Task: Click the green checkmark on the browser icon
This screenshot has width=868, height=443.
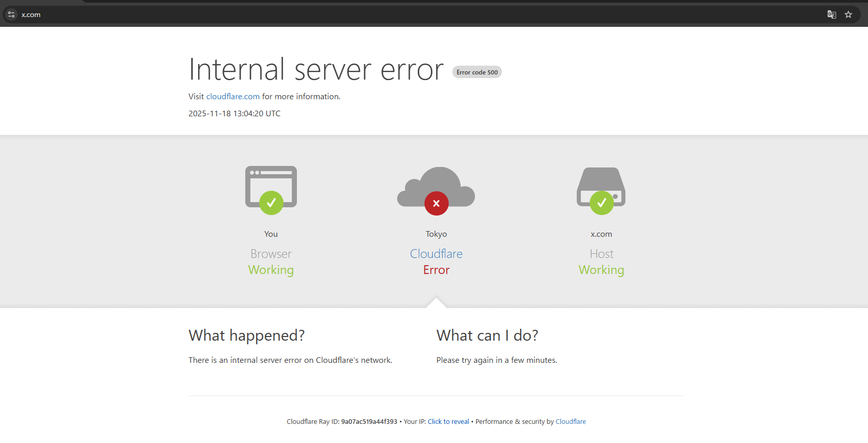Action: coord(271,203)
